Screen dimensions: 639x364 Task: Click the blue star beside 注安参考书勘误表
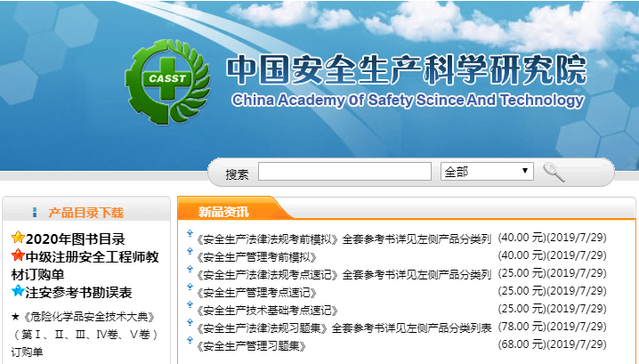18,291
